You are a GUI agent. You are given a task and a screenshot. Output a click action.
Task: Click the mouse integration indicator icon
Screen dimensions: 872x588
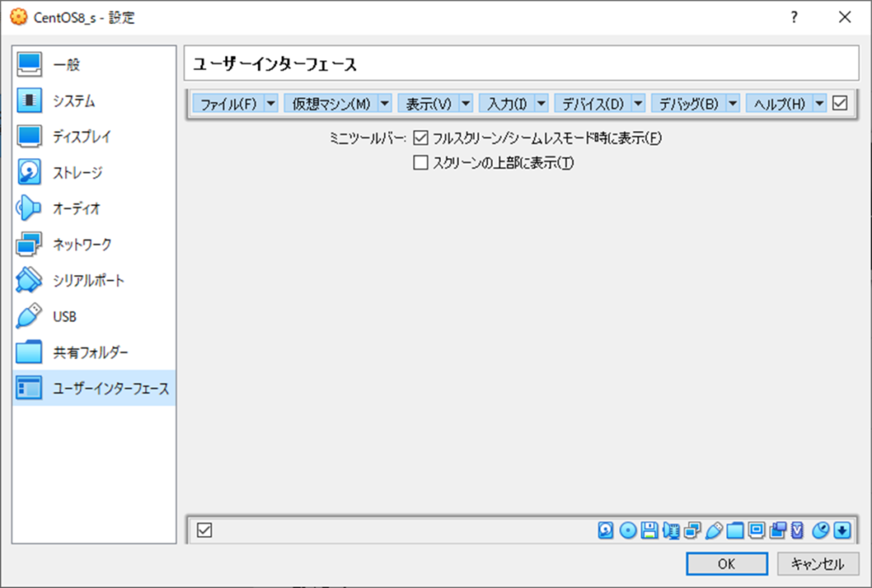[x=820, y=530]
